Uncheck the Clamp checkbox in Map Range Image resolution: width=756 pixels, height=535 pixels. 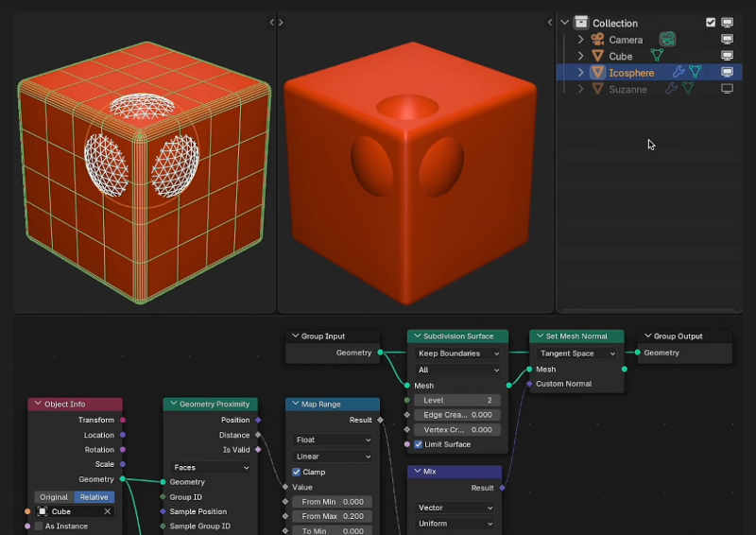coord(296,472)
